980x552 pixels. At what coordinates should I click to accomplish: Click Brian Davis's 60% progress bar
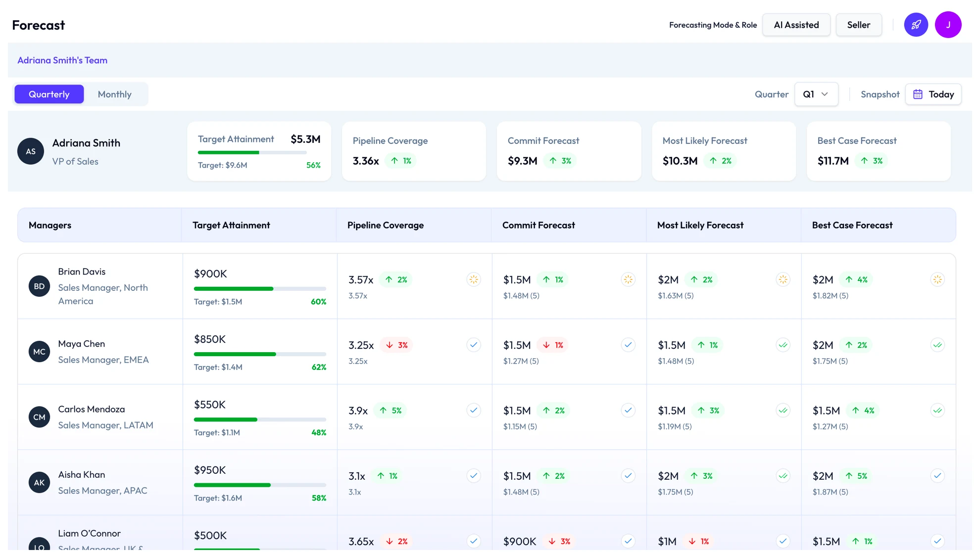point(260,289)
